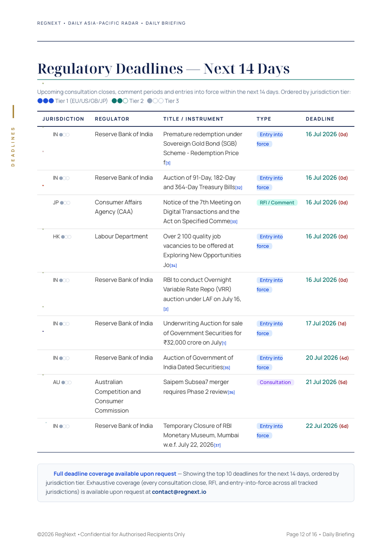Screen dimensions: 392x555
Task: Click the ©2026 RegNext confidentiality footer
Action: pyautogui.click(x=111, y=535)
